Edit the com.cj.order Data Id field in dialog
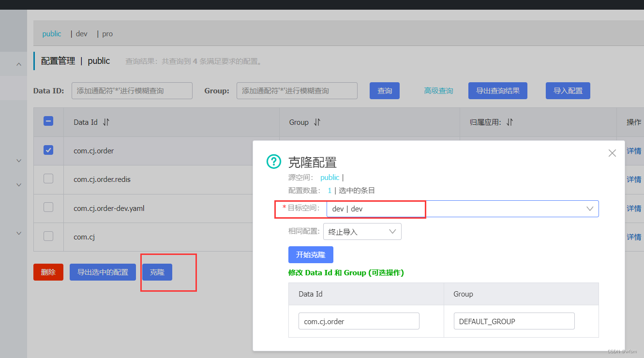This screenshot has height=358, width=644. [x=359, y=321]
